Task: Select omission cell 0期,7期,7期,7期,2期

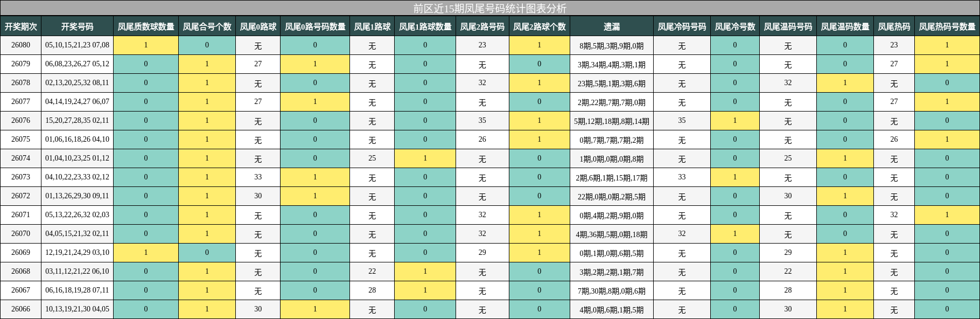Action: [x=612, y=140]
